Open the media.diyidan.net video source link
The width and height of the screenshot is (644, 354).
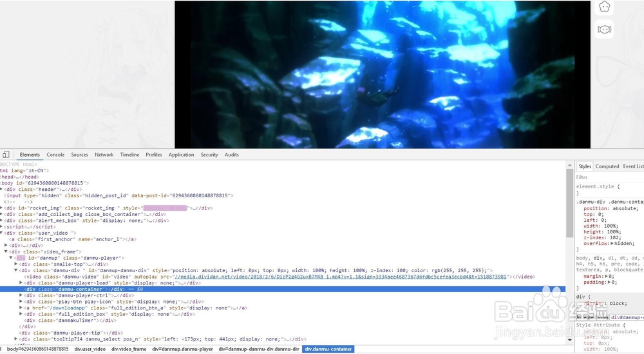[341, 277]
